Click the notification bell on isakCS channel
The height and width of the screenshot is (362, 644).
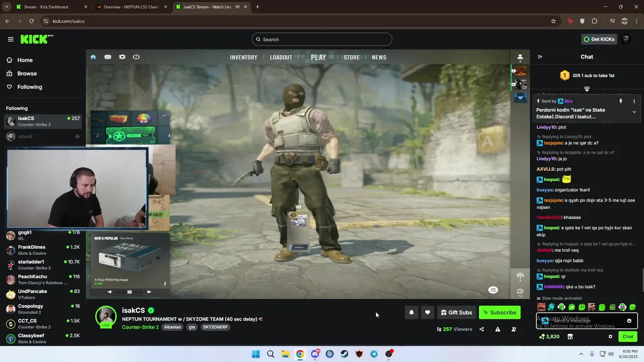pos(411,312)
